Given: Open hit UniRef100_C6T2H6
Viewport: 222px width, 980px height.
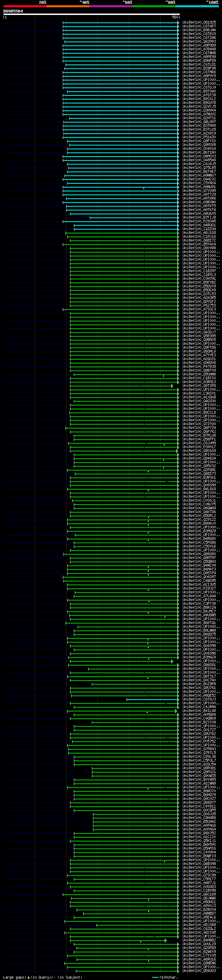Looking at the screenshot, I should [x=199, y=38].
